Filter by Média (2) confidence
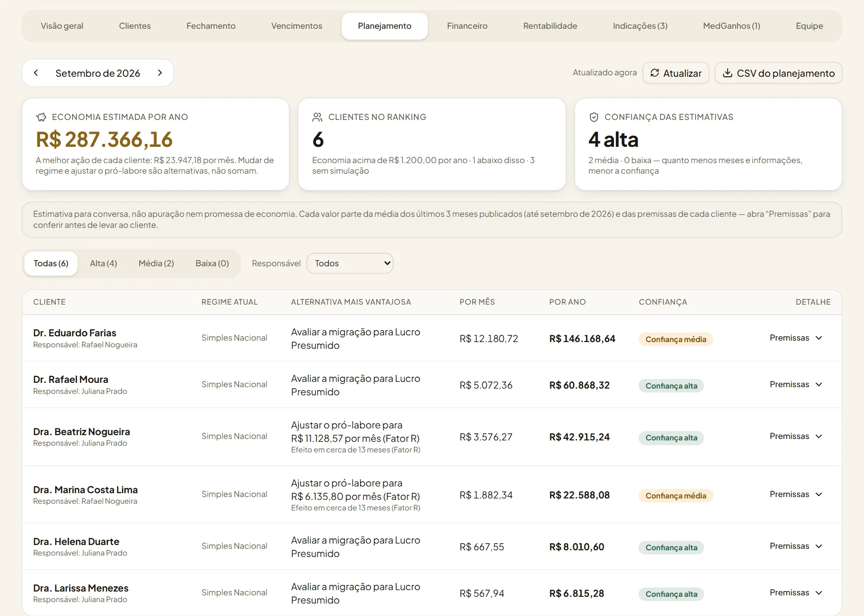This screenshot has width=864, height=616. click(x=156, y=263)
